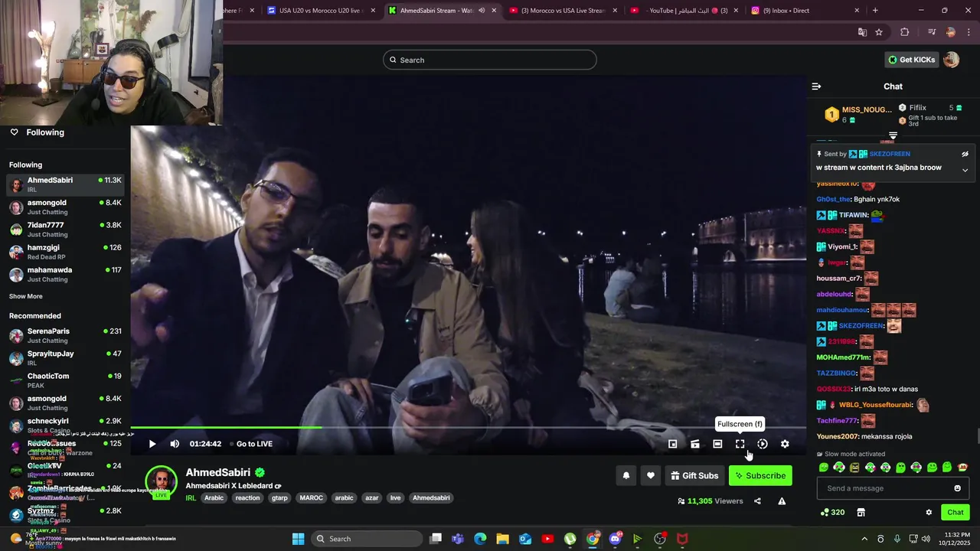Share the stream via share icon
The width and height of the screenshot is (980, 551).
pos(757,501)
